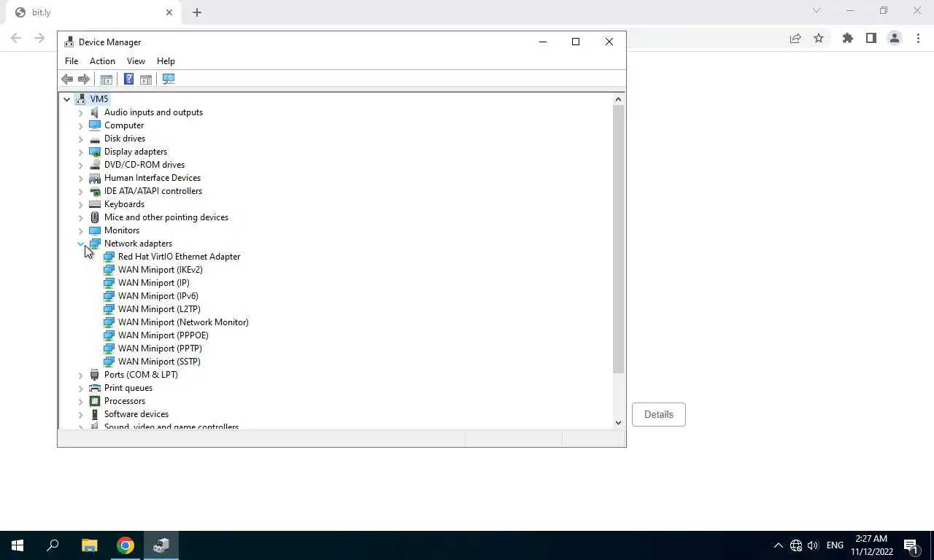Expand IDE ATA/ATAPI controllers
The height and width of the screenshot is (560, 934).
point(80,191)
